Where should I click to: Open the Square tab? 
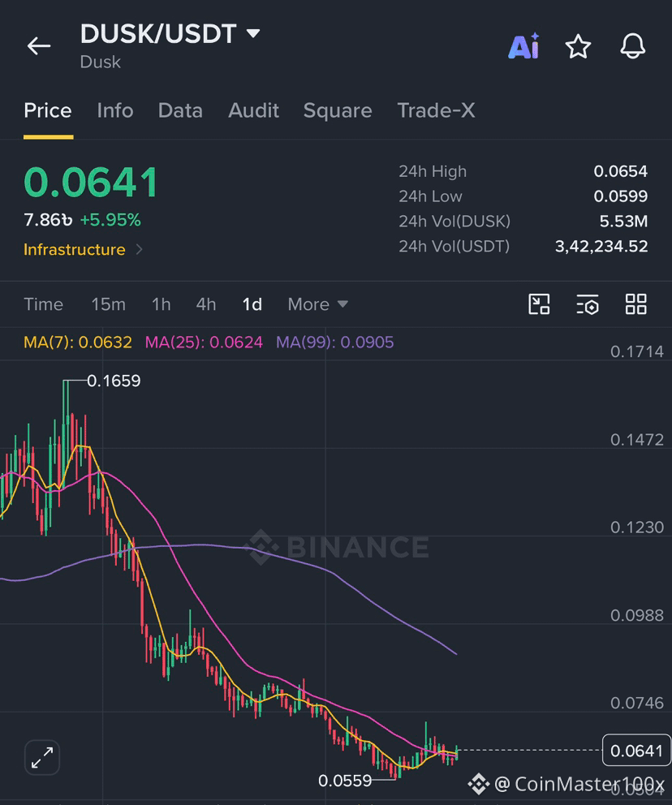(338, 110)
